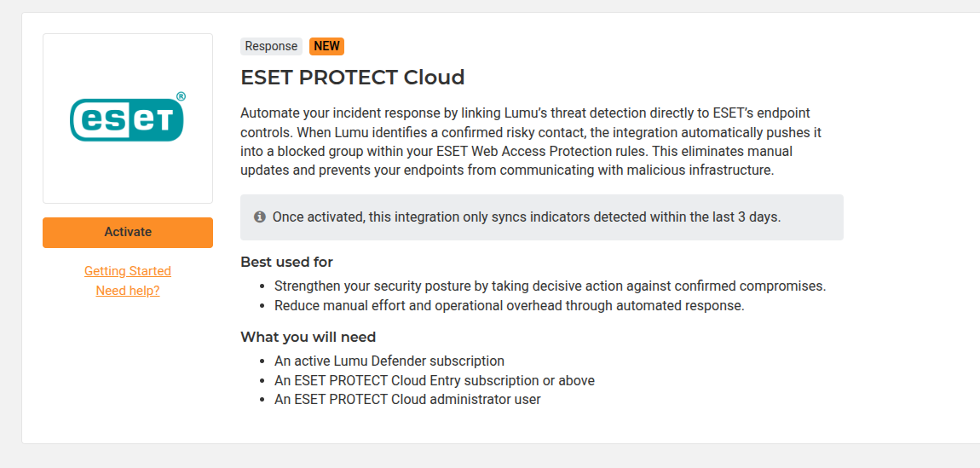Image resolution: width=980 pixels, height=468 pixels.
Task: Select the active Lumu Defender subscription item
Action: 389,361
